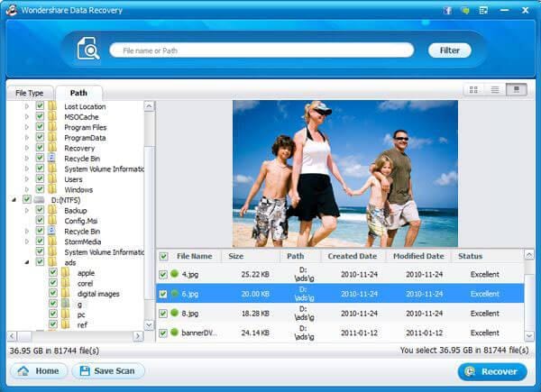Click the C: Recycle Bin icon above System Volume

51,159
